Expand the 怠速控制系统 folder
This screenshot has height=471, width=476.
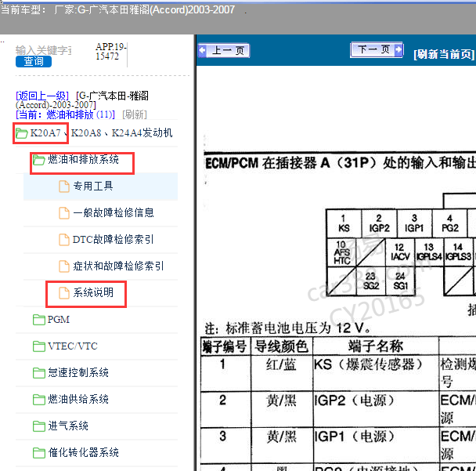pos(78,372)
